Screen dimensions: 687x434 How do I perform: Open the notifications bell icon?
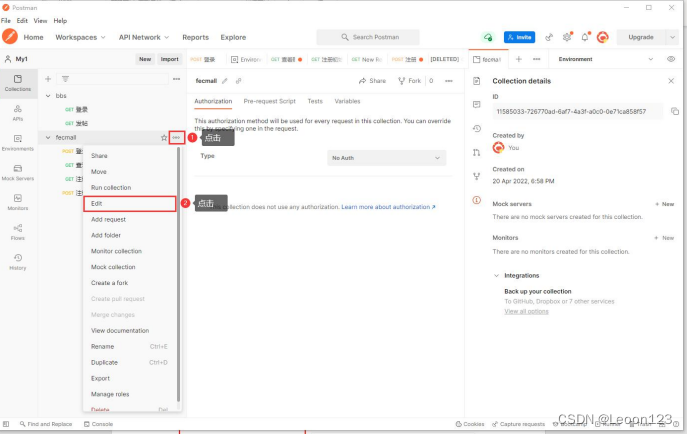pos(585,37)
